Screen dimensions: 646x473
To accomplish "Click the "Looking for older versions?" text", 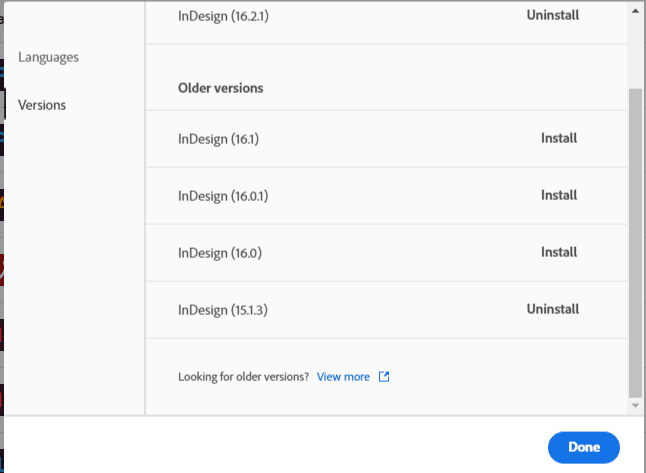I will pyautogui.click(x=243, y=377).
